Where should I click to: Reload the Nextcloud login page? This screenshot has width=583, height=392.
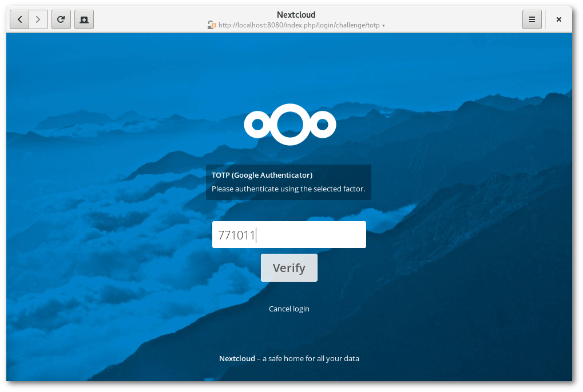coord(61,19)
